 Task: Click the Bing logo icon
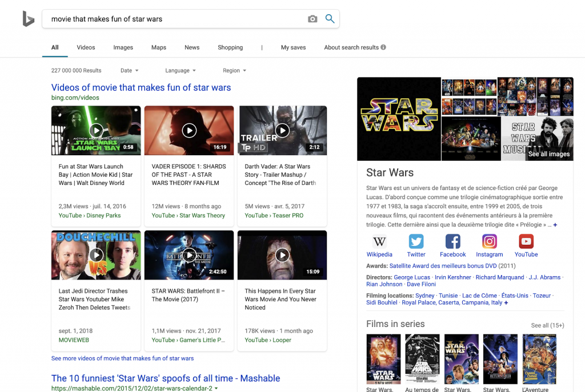point(28,19)
